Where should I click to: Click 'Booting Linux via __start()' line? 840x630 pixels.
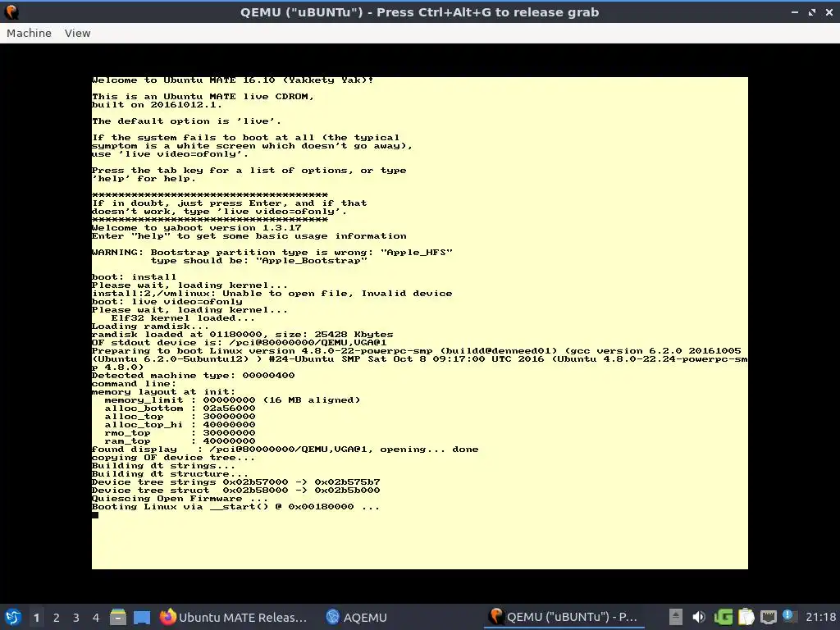click(235, 507)
